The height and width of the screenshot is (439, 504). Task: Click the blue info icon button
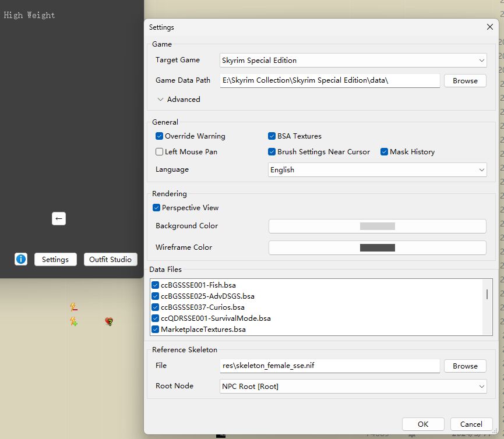[x=21, y=259]
